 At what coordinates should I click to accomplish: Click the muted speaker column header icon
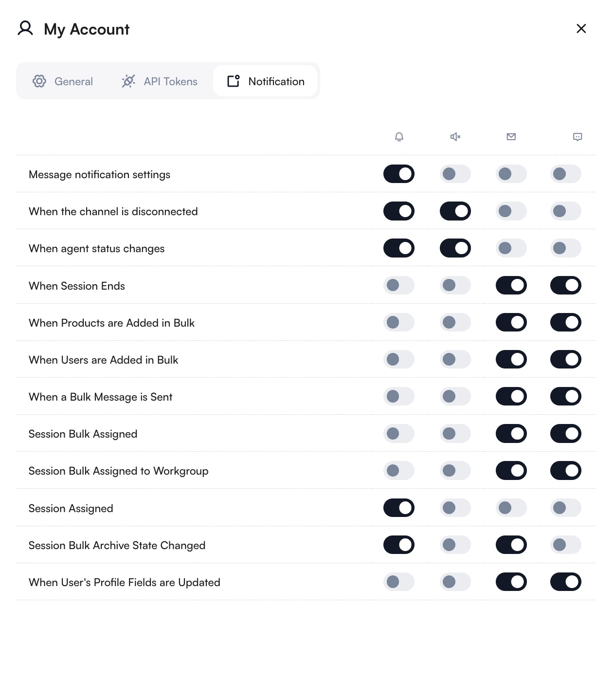[x=455, y=137]
